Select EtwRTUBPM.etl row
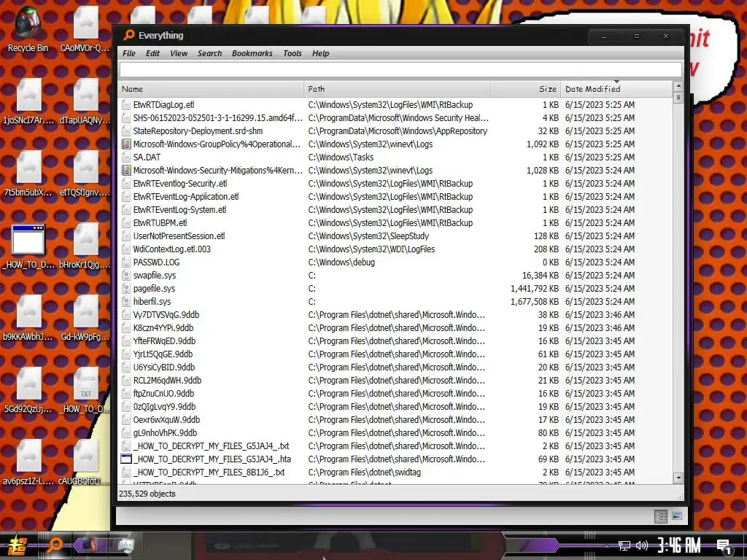The height and width of the screenshot is (560, 747). [395, 223]
